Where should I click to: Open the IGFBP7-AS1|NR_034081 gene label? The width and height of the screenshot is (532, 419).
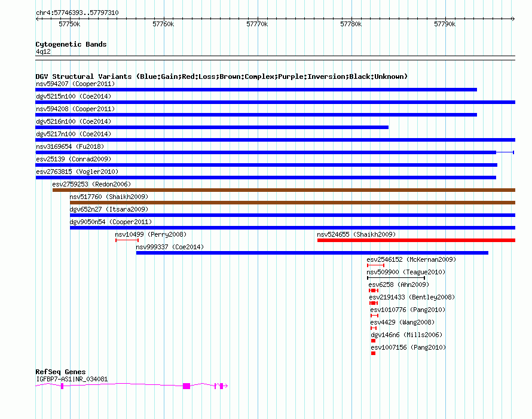72,379
